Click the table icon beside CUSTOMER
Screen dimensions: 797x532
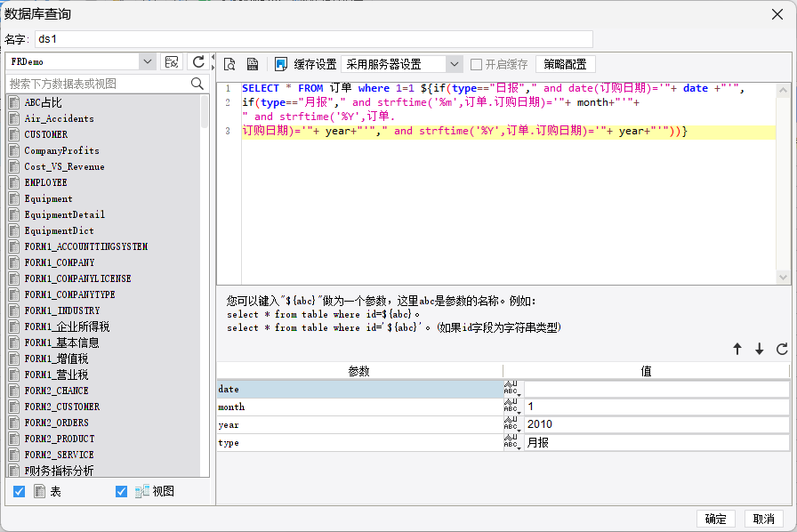click(x=14, y=135)
